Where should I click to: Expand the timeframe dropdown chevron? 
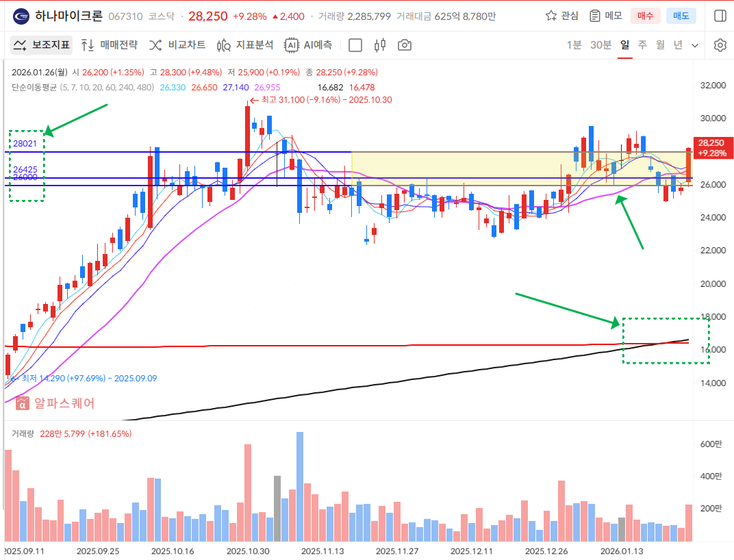[695, 45]
